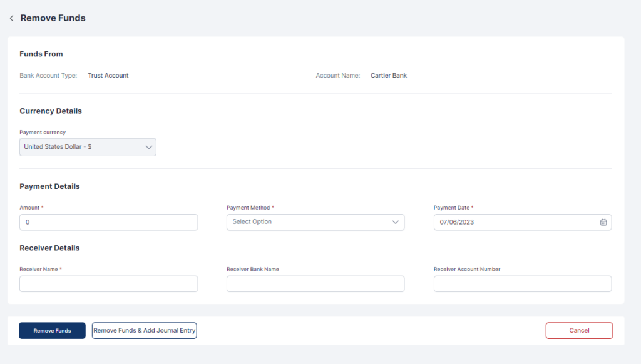Click the chevron in Payment currency box
The image size is (641, 364).
tap(149, 147)
